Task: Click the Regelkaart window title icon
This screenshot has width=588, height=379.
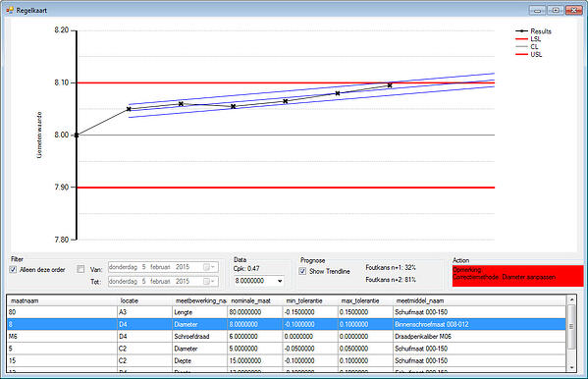Action: pyautogui.click(x=10, y=10)
